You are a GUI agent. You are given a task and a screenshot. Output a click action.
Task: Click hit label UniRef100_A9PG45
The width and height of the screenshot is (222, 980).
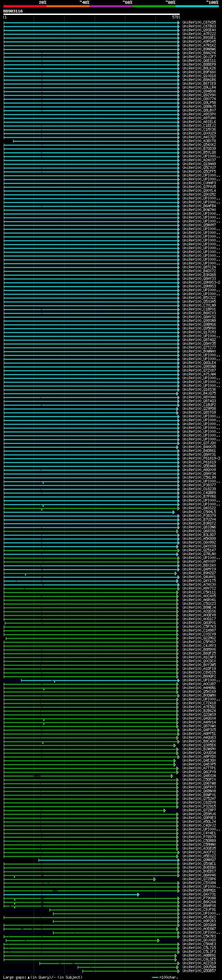199,41
